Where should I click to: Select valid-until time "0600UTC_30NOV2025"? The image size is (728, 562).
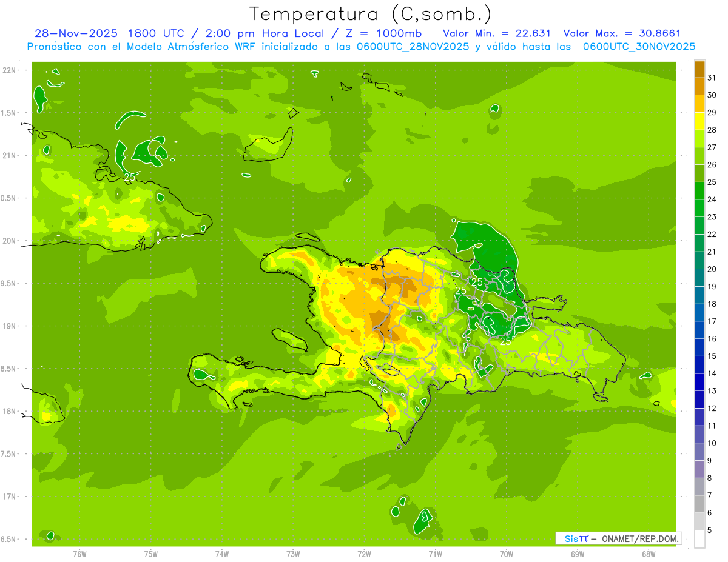click(x=639, y=47)
